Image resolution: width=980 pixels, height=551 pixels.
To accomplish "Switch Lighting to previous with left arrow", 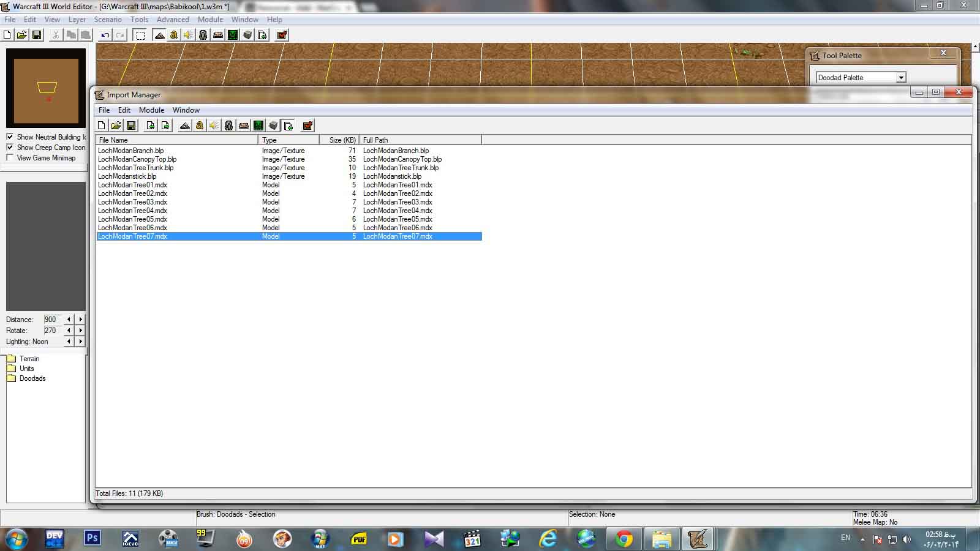I will 69,341.
